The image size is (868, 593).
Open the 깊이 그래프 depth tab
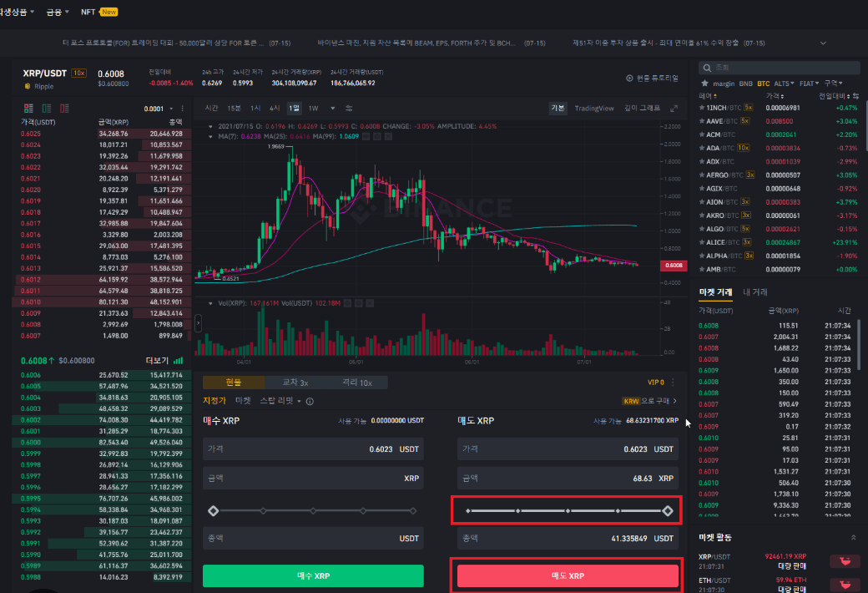pos(642,108)
